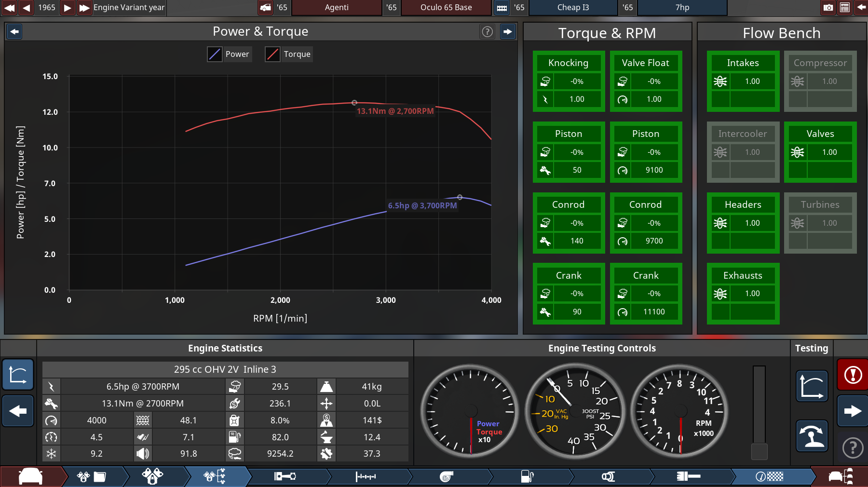Click the weight icon next to 41kg
868x487 pixels.
[326, 386]
